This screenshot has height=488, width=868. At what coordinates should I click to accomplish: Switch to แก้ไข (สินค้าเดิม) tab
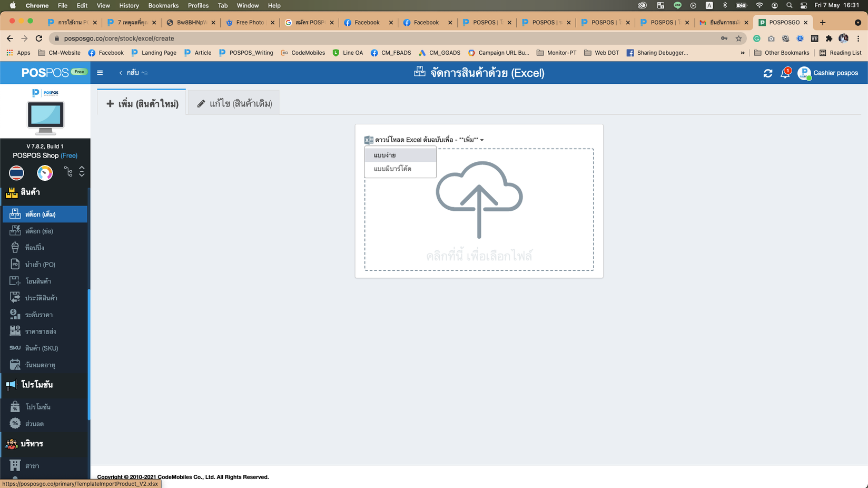[x=234, y=103]
